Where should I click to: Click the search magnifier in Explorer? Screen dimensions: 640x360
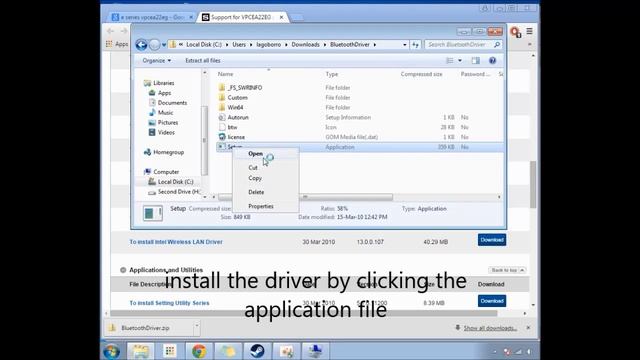click(x=497, y=44)
